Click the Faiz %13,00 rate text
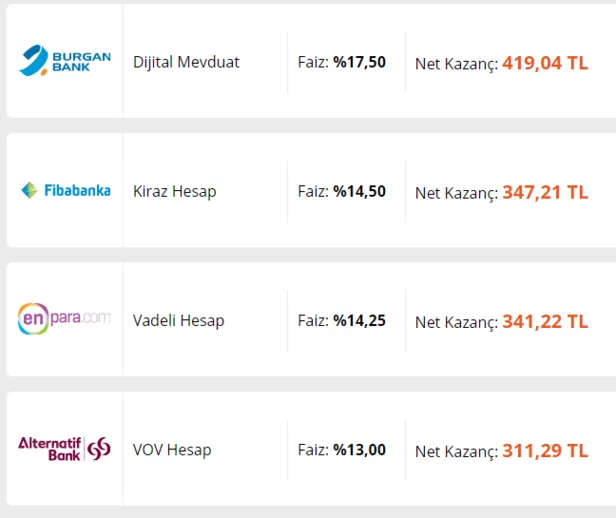This screenshot has height=518, width=616. 341,450
